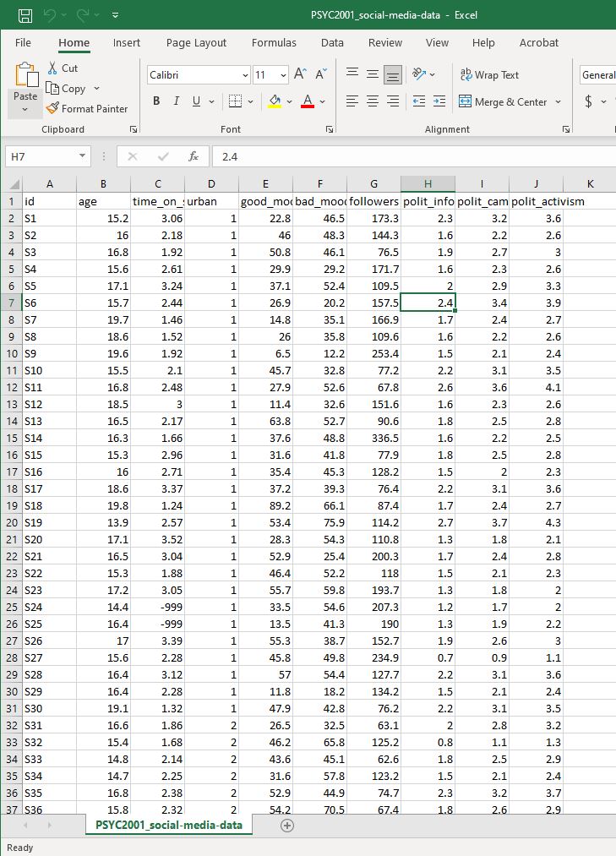
Task: Select Align Left icon
Action: tap(352, 101)
